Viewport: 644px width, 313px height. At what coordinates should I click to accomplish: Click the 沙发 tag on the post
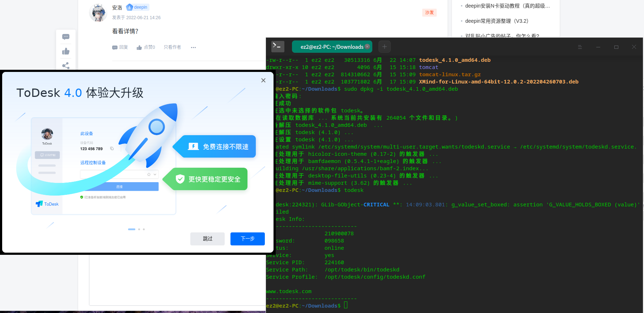click(429, 13)
